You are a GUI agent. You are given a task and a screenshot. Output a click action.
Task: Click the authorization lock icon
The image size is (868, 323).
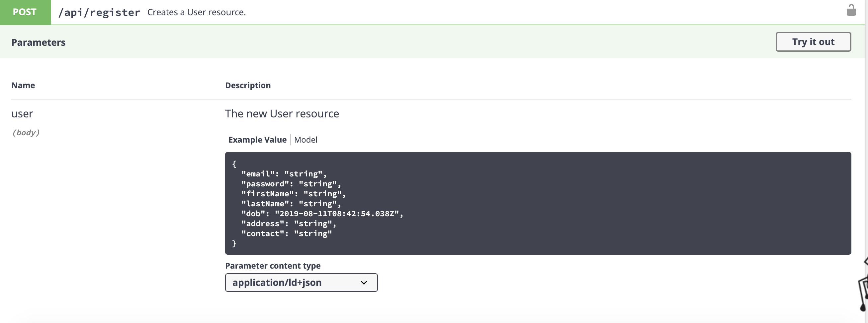coord(851,10)
